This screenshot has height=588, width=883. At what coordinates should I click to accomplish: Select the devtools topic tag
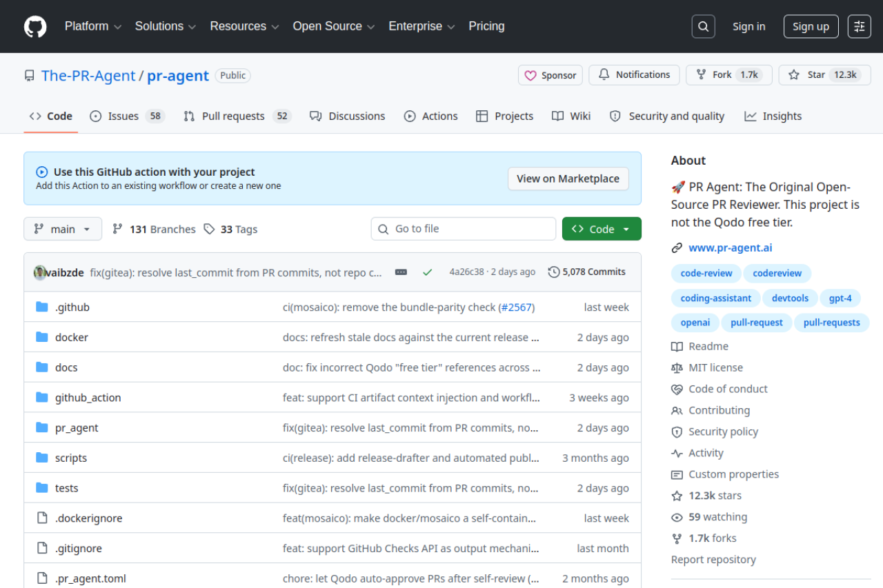(790, 298)
